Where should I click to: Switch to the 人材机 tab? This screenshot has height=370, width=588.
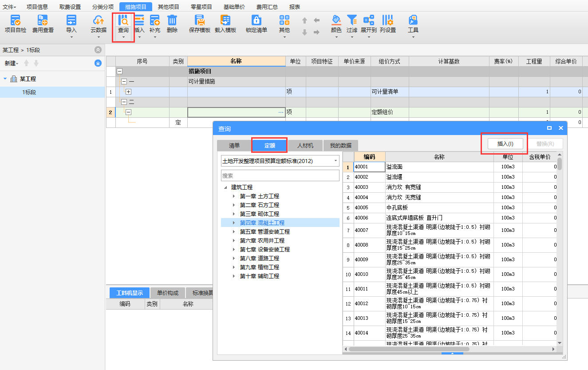coord(305,146)
